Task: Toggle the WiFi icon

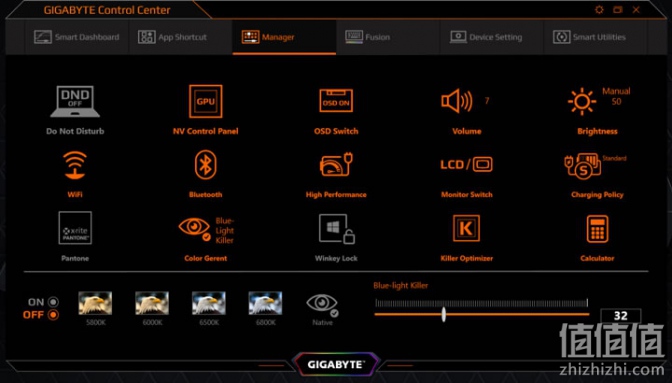Action: point(75,165)
